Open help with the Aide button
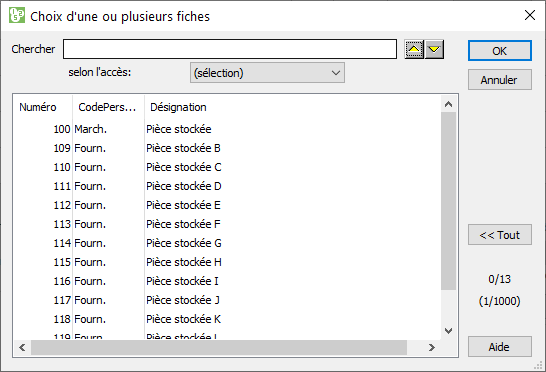The height and width of the screenshot is (372, 546). (x=500, y=347)
